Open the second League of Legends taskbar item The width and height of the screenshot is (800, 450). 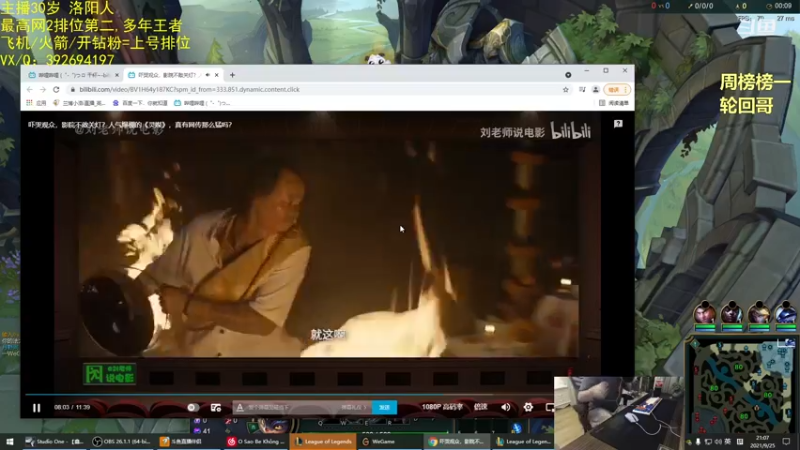523,441
